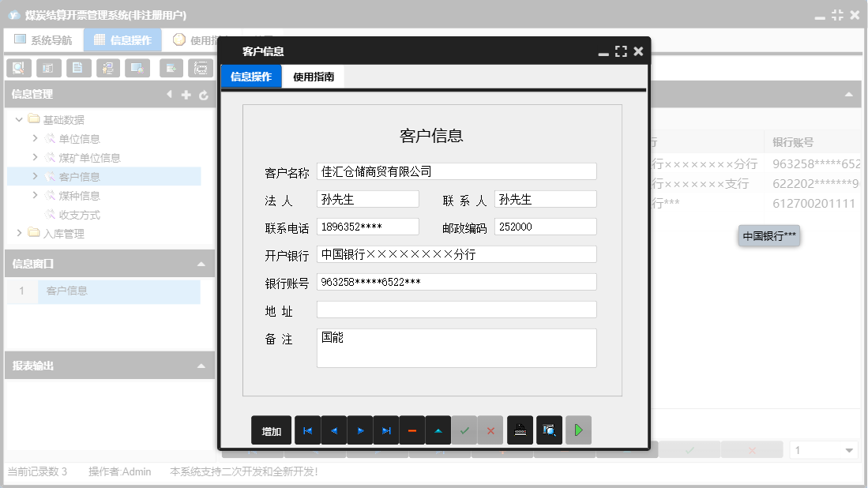This screenshot has width=868, height=488.
Task: Select 客户信息 row in 信息窗口 list
Action: pyautogui.click(x=119, y=291)
